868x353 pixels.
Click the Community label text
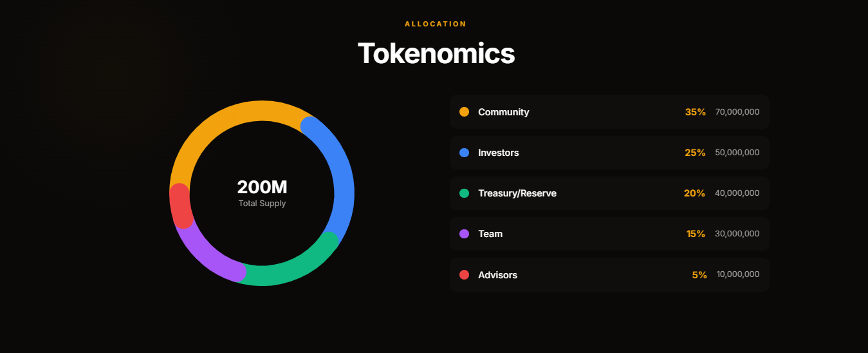point(503,112)
